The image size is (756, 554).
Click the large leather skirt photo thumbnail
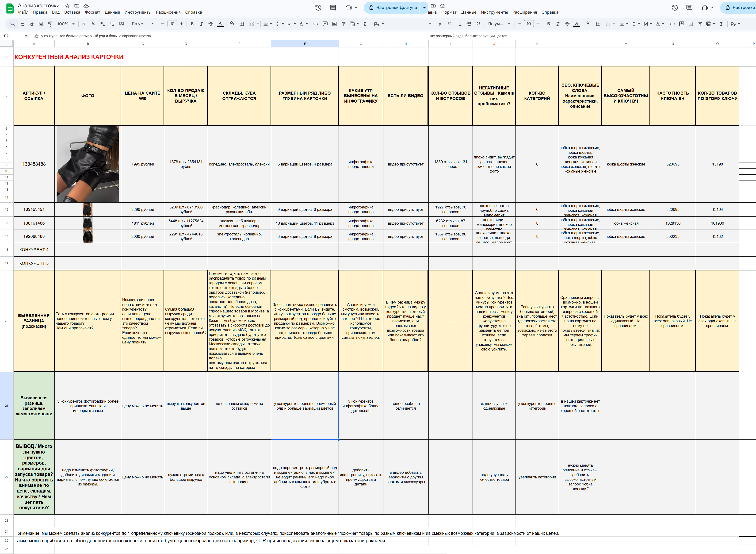click(x=88, y=164)
